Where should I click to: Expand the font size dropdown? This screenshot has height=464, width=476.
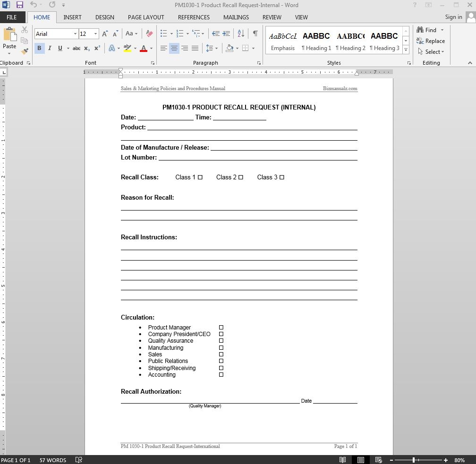pos(95,34)
